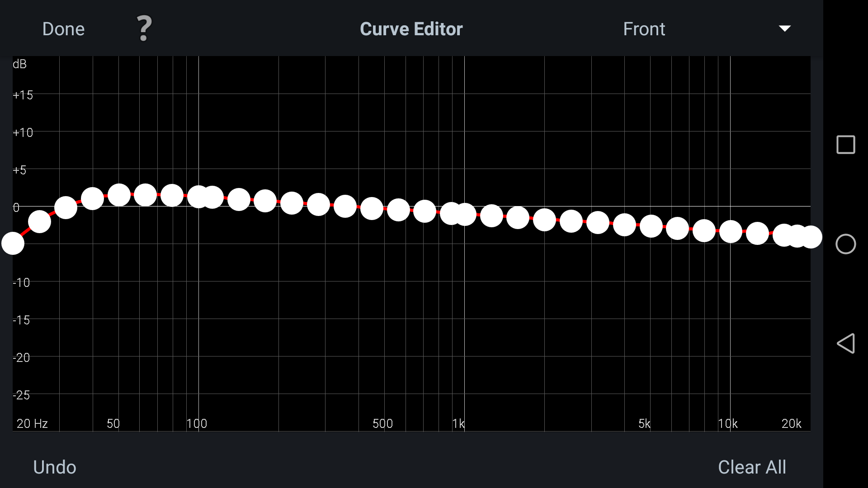Click Clear All to reset curve

point(752,467)
